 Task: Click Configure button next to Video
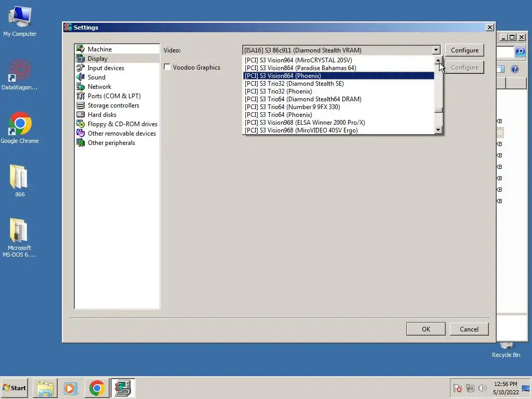point(464,50)
